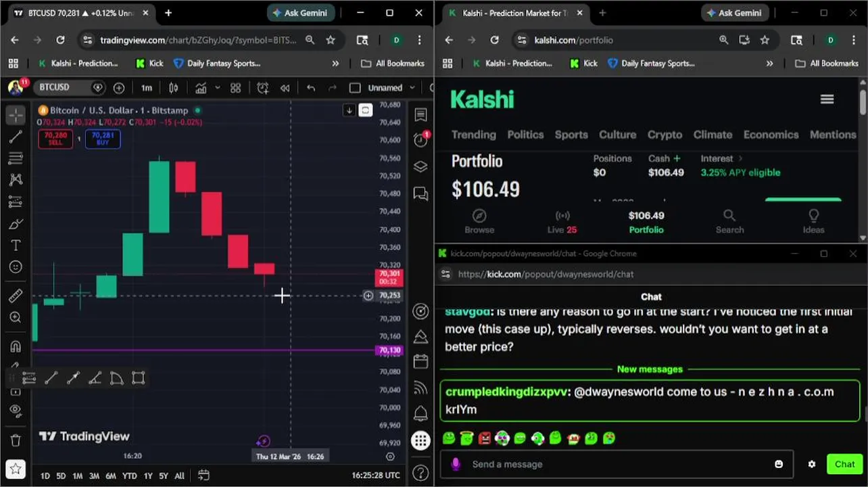Open Kalshi Economics category

tap(771, 135)
